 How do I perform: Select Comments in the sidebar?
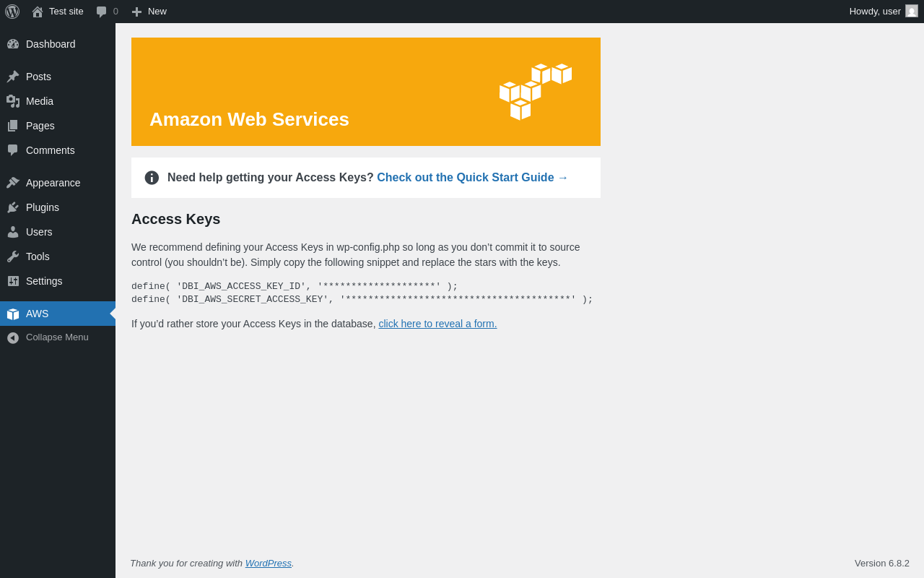[x=58, y=150]
